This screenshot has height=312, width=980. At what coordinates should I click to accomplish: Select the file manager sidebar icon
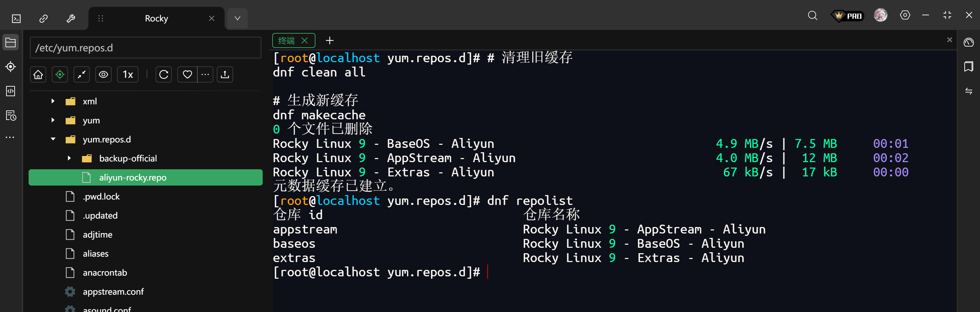click(x=10, y=42)
